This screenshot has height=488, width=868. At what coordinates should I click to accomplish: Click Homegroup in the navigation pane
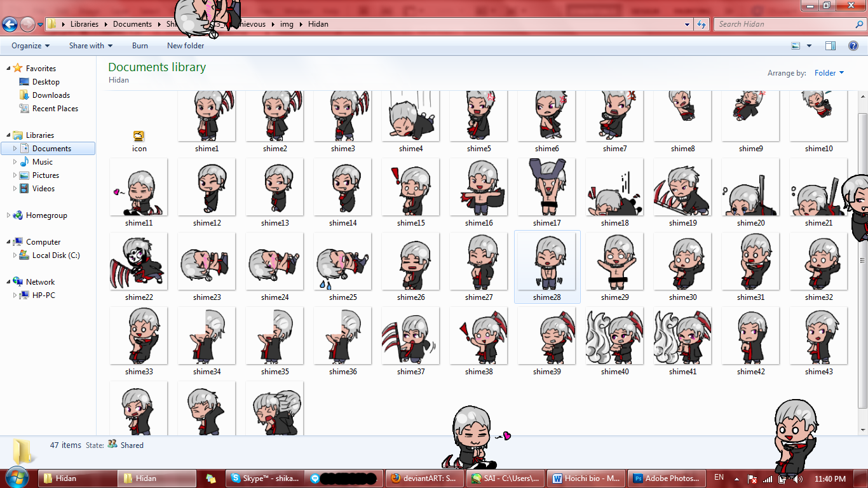pyautogui.click(x=46, y=215)
